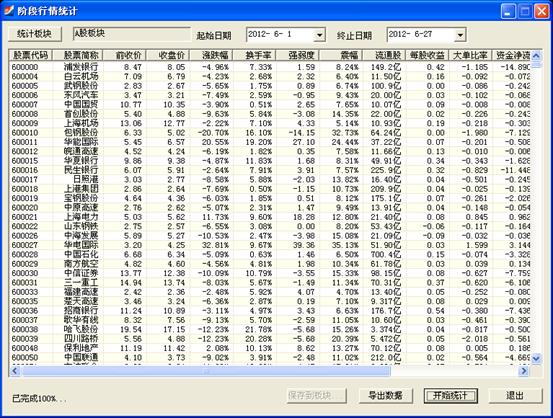Sort by 大单比率 column header
Image resolution: width=553 pixels, height=418 pixels.
pyautogui.click(x=470, y=55)
